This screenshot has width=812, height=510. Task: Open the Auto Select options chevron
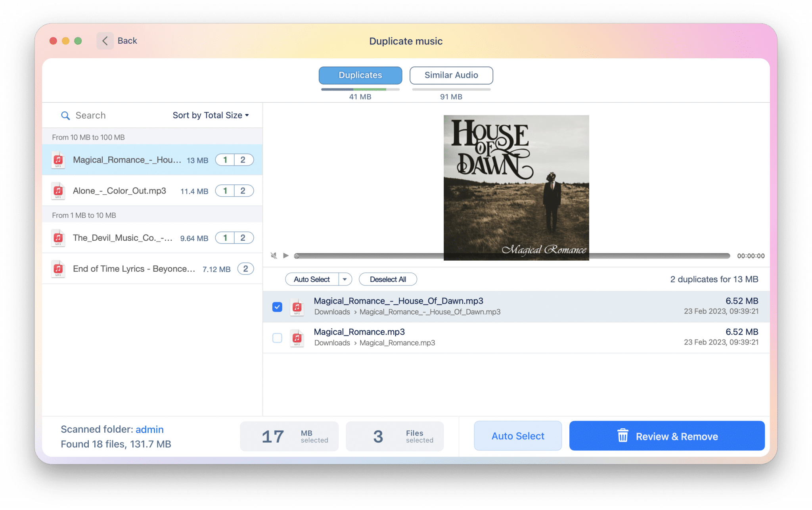coord(345,279)
